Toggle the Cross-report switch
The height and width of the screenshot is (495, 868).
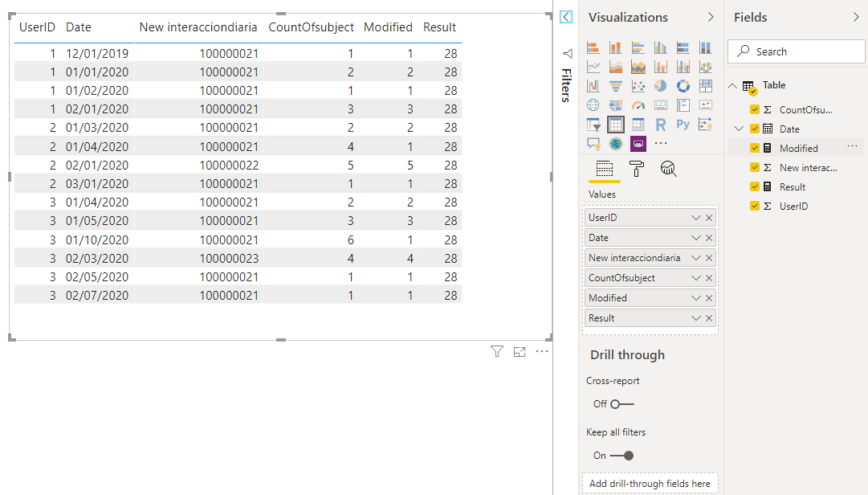pyautogui.click(x=621, y=404)
